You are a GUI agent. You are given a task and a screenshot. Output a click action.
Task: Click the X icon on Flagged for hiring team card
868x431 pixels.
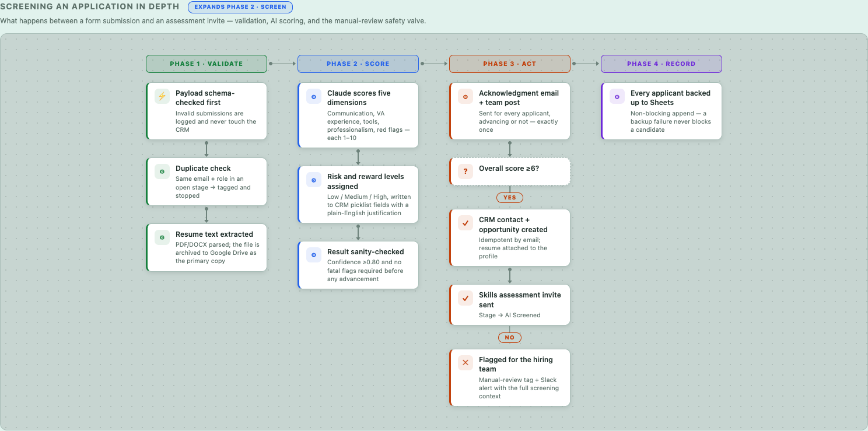(x=466, y=363)
